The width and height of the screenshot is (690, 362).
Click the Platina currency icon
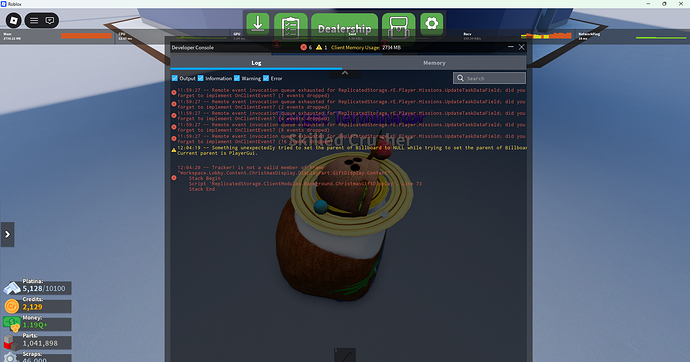pyautogui.click(x=12, y=288)
